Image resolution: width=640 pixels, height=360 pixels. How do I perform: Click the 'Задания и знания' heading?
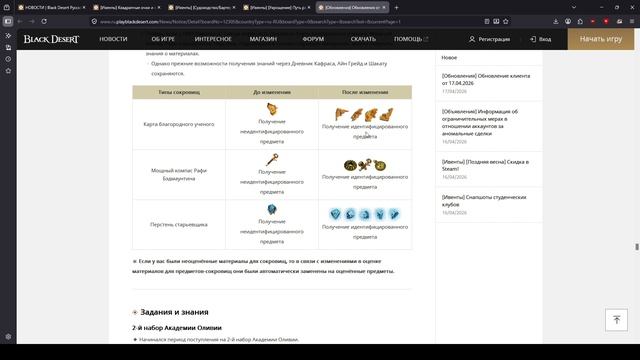pyautogui.click(x=174, y=312)
